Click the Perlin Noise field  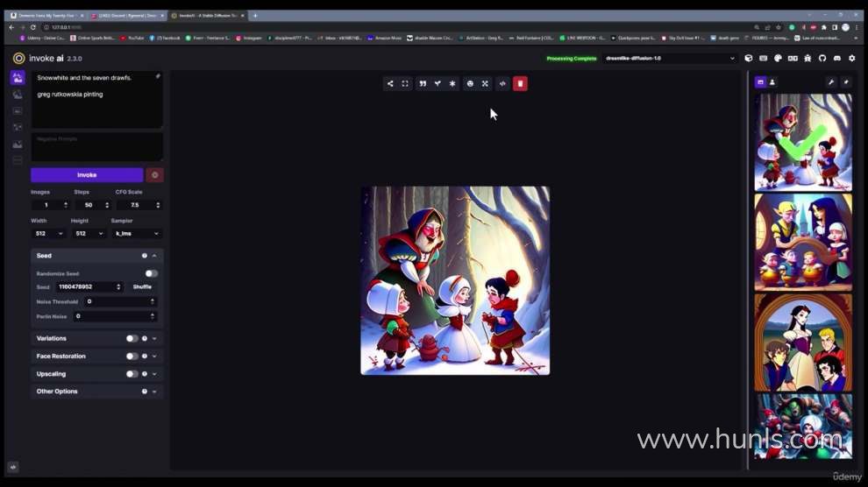point(115,316)
